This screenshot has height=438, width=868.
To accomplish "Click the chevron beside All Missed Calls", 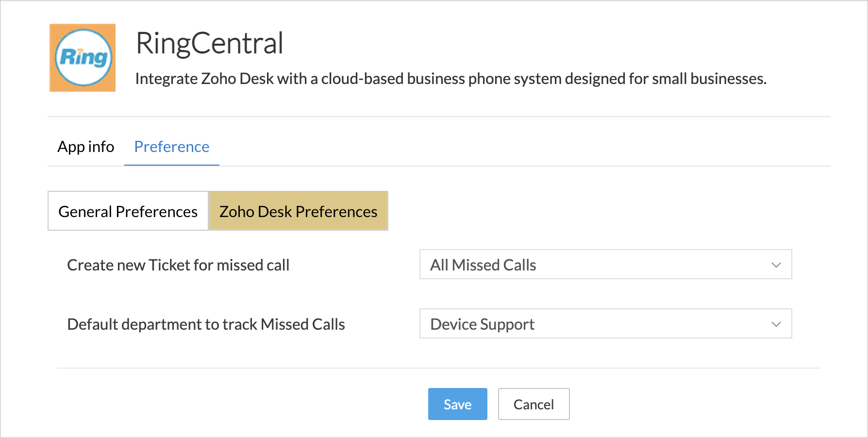I will 776,265.
